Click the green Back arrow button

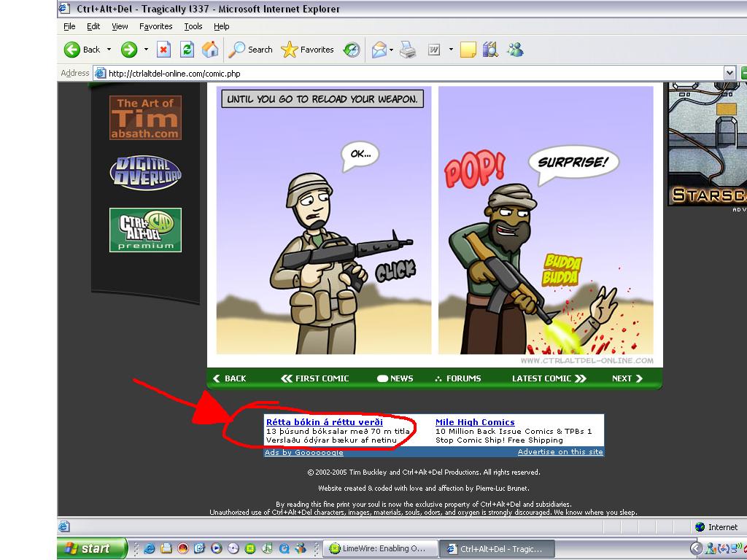(72, 50)
